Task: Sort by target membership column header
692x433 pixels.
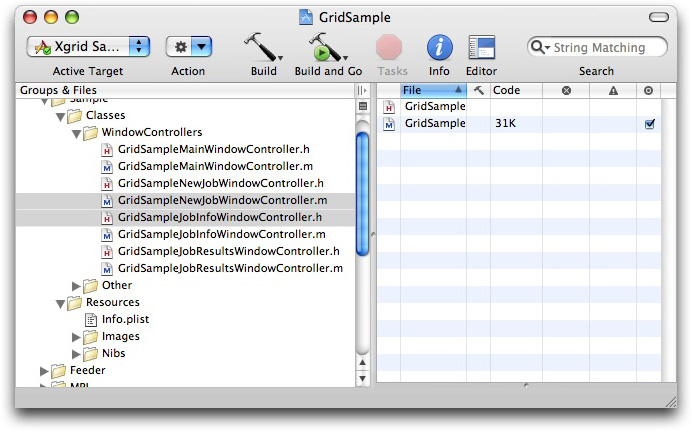Action: [648, 90]
